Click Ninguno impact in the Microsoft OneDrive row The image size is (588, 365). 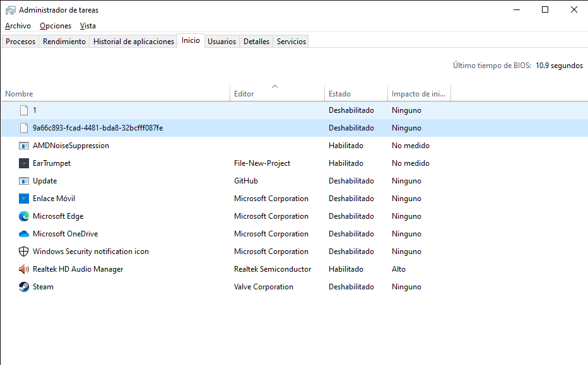pyautogui.click(x=406, y=234)
